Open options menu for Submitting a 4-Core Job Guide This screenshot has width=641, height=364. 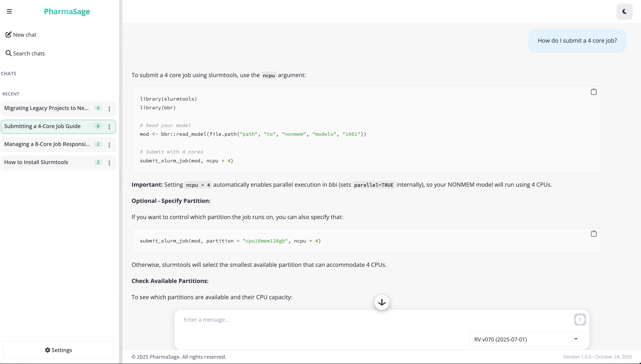[109, 127]
